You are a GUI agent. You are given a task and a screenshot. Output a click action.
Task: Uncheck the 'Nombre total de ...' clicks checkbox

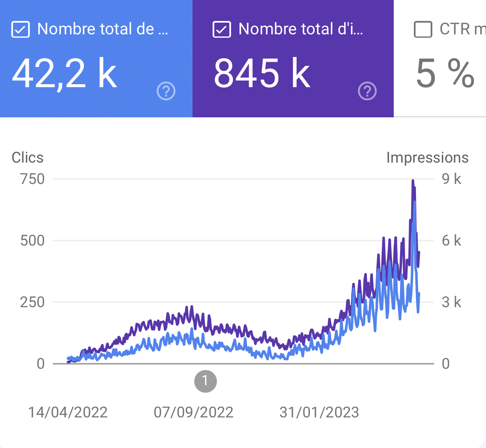pos(21,30)
